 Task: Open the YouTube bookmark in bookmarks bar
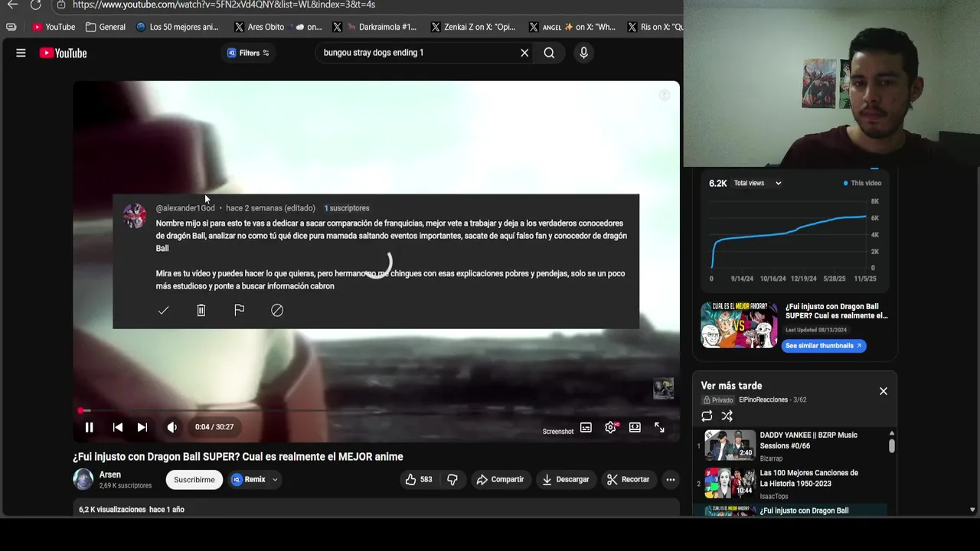point(54,27)
